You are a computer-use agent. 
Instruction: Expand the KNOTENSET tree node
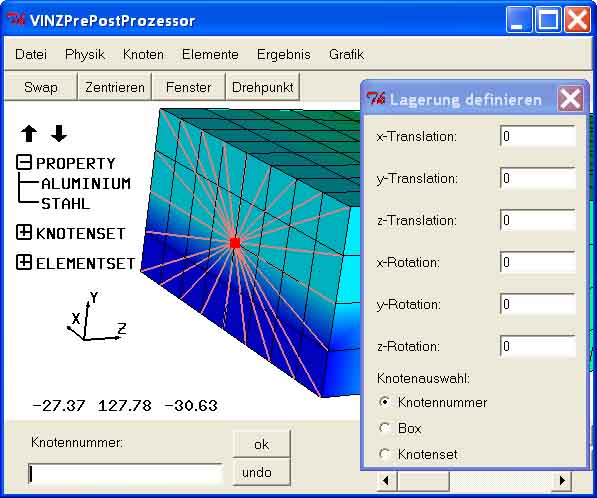(x=24, y=232)
